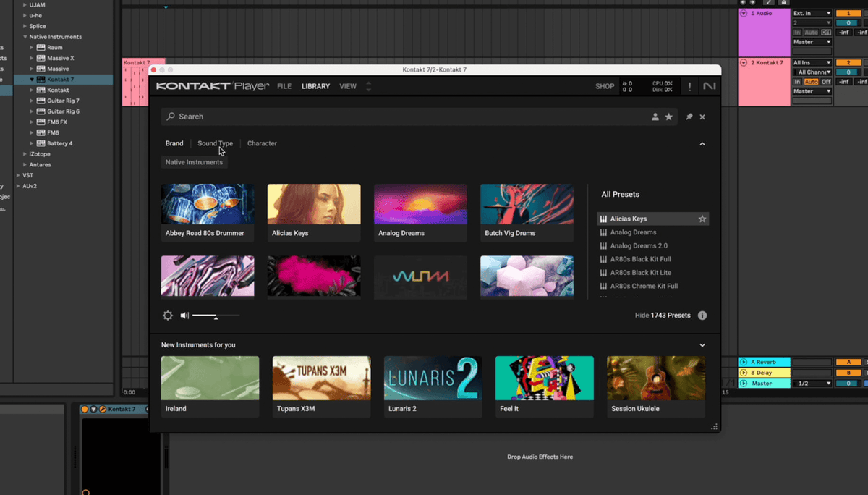Open the All Channels dropdown on Kontakt 7 track

click(812, 72)
